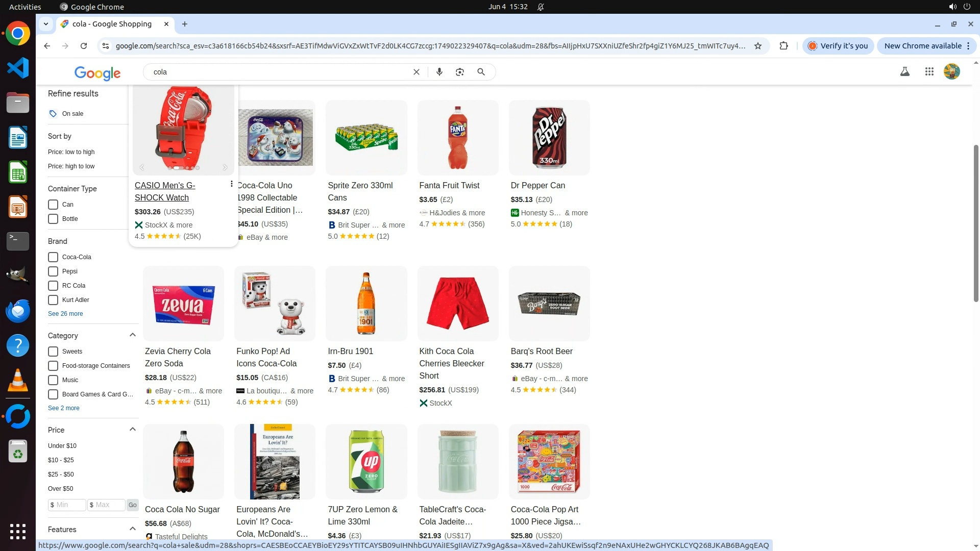Open the tab search dropdown arrow
980x551 pixels.
(x=46, y=24)
